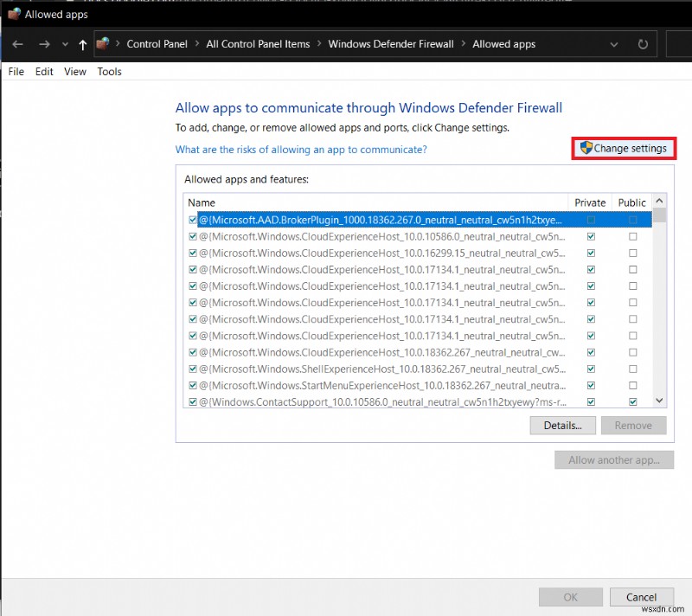The height and width of the screenshot is (616, 692).
Task: Click the Public column header
Action: pyautogui.click(x=632, y=202)
